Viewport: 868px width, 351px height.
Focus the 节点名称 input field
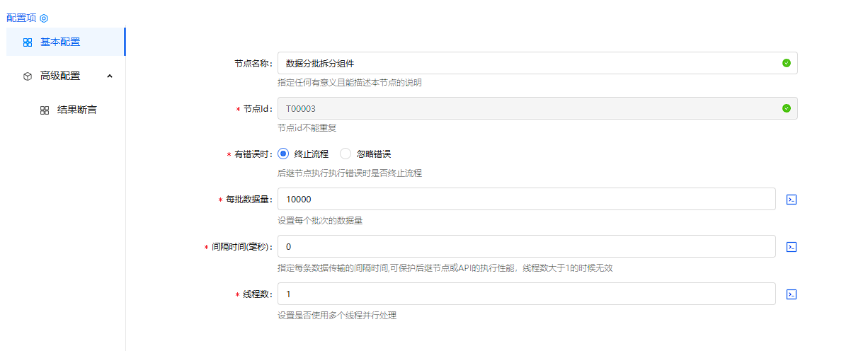coord(524,63)
